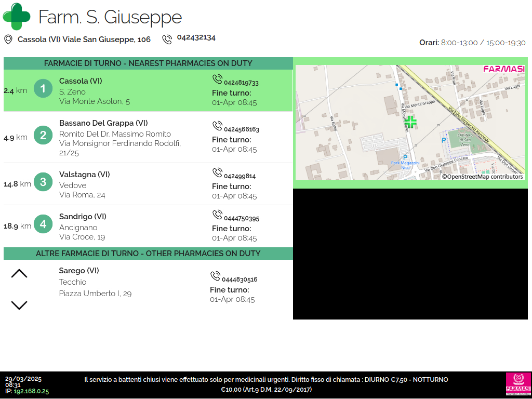Select pharmacy number 1 circle badge
This screenshot has height=399, width=532.
click(x=43, y=89)
